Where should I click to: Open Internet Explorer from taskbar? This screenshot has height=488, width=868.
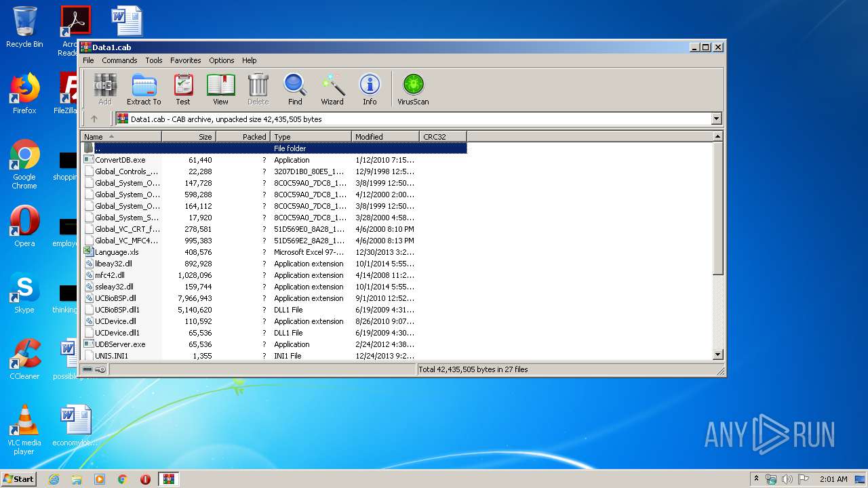pyautogui.click(x=54, y=479)
